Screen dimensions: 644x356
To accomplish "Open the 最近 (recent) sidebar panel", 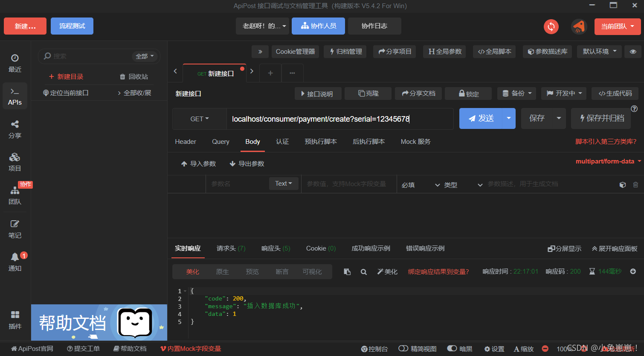I will click(15, 63).
